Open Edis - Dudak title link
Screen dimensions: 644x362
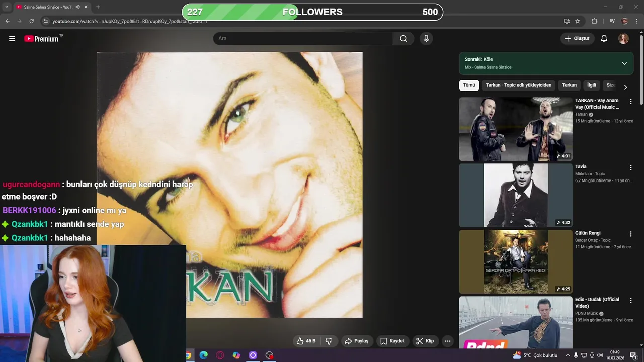[x=597, y=303]
